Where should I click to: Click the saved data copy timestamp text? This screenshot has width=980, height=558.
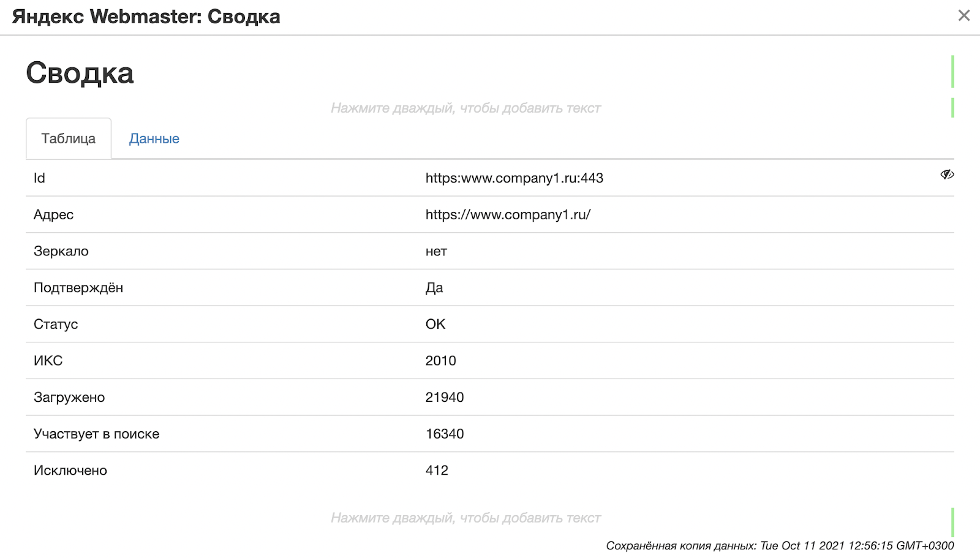point(780,546)
